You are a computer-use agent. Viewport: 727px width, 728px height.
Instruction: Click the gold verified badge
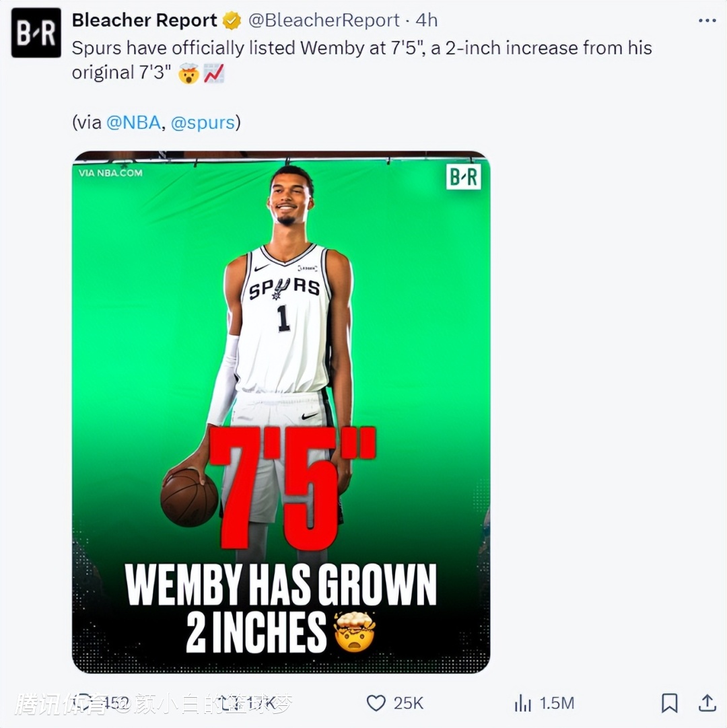tap(232, 21)
